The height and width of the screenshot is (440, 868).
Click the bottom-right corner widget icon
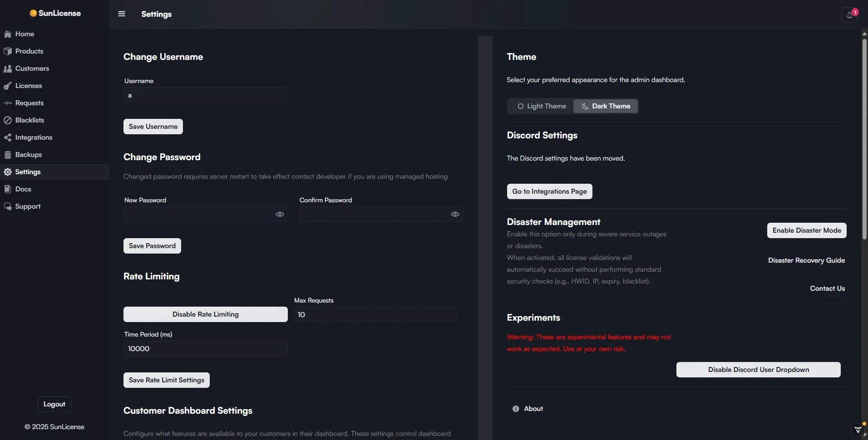click(858, 430)
